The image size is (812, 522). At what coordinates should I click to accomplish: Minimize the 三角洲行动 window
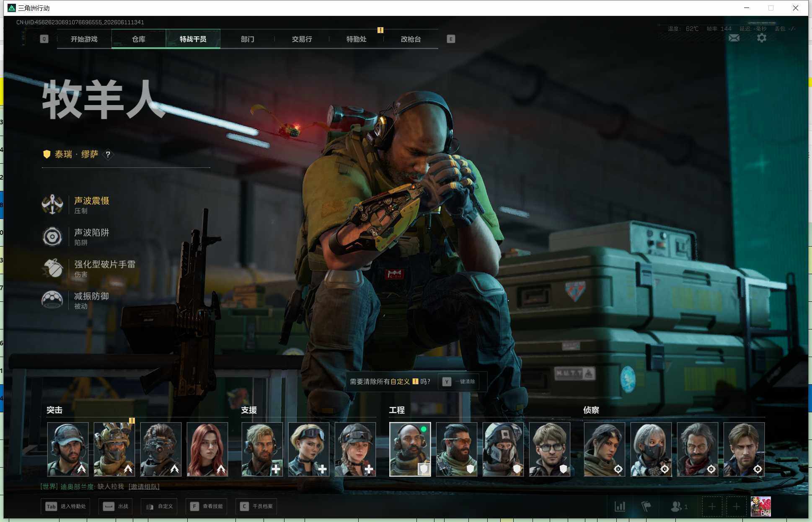[747, 8]
